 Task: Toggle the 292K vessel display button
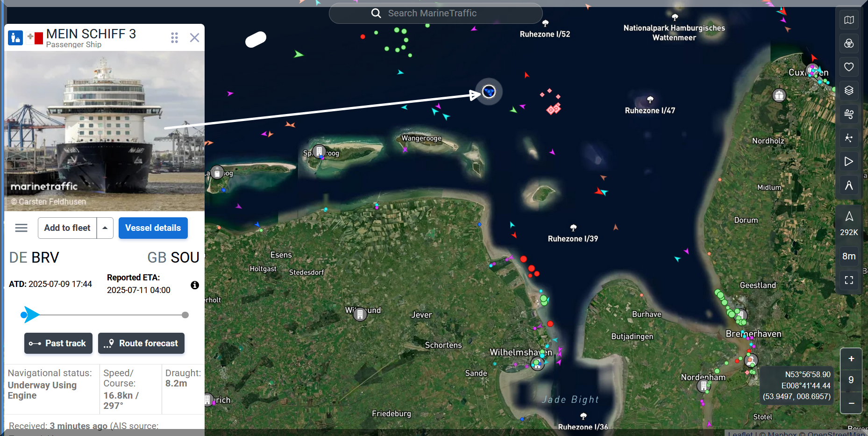point(849,223)
